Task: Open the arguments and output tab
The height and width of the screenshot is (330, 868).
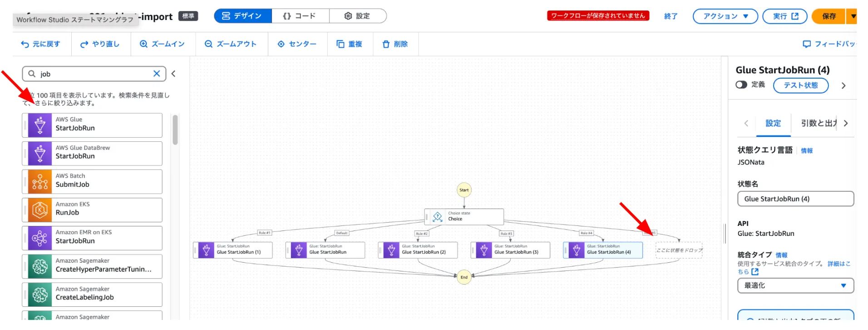Action: (819, 123)
